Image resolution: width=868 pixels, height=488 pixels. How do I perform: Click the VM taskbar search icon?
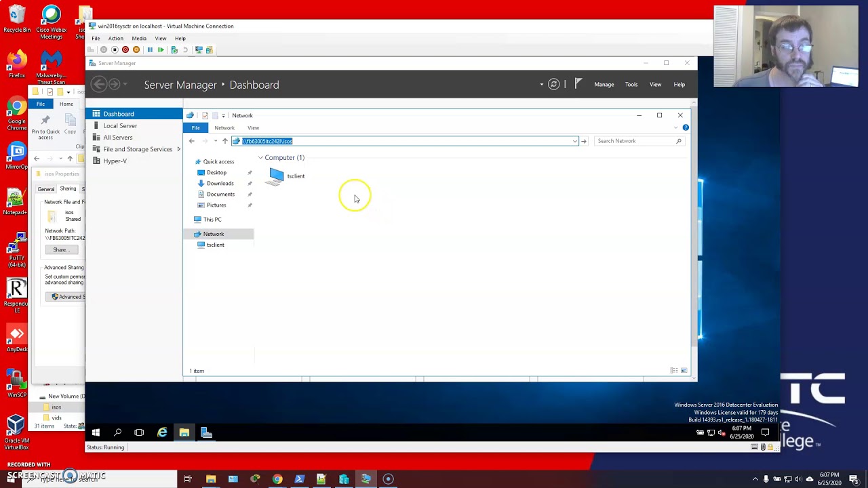[117, 432]
